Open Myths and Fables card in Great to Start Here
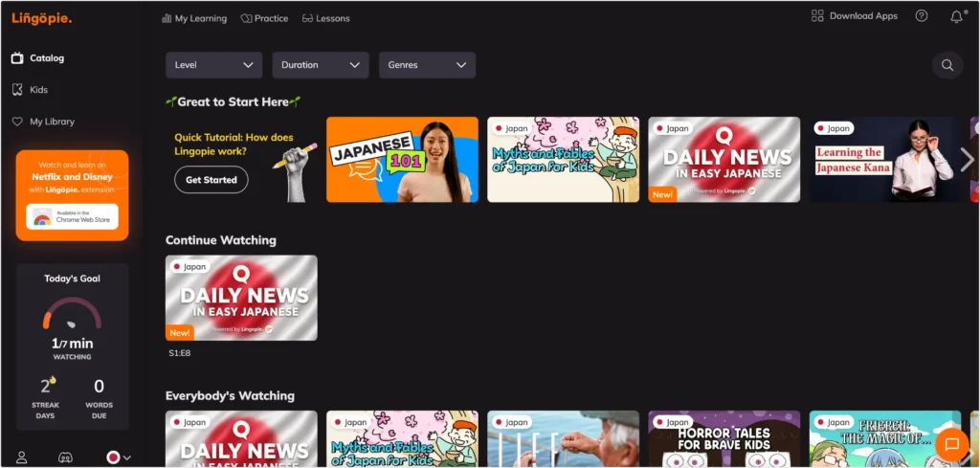Screen dimensions: 980x468 coord(563,159)
